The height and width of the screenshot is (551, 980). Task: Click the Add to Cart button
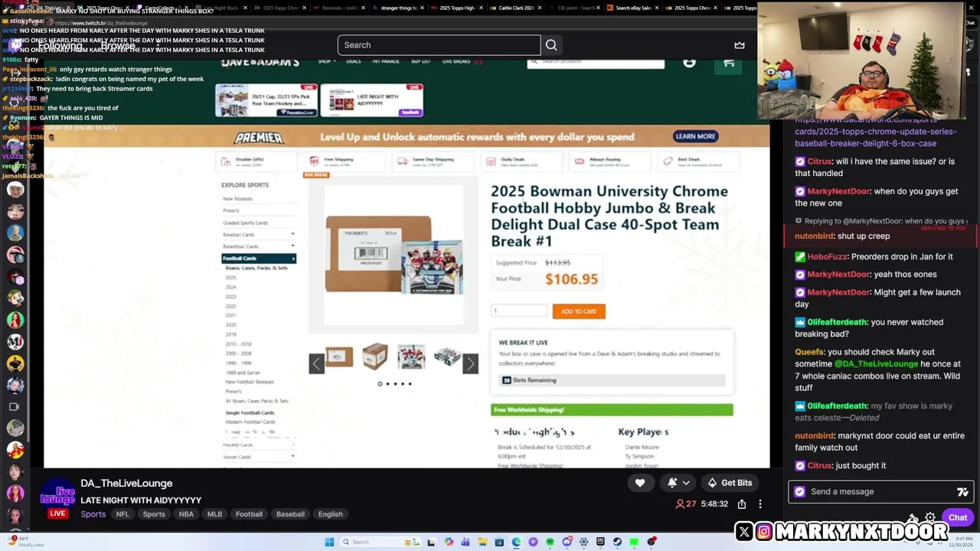pyautogui.click(x=579, y=311)
